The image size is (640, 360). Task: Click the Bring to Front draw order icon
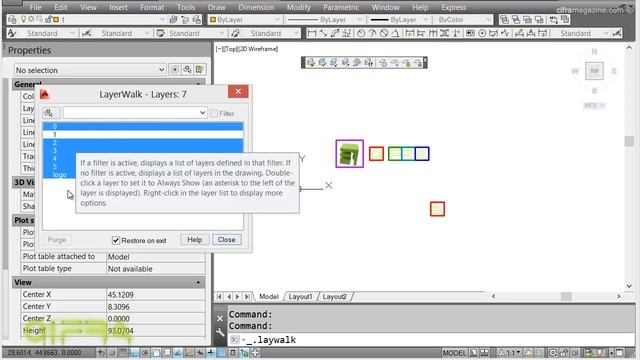(x=504, y=20)
